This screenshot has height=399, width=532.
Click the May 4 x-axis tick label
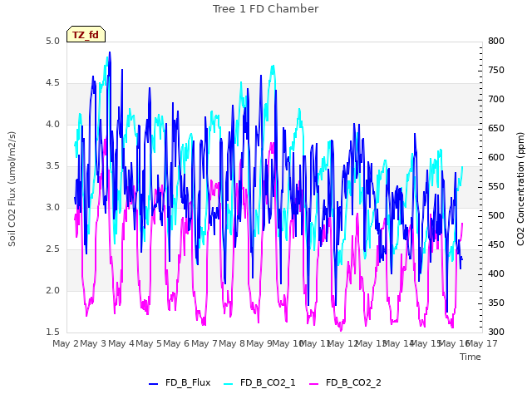click(x=121, y=343)
